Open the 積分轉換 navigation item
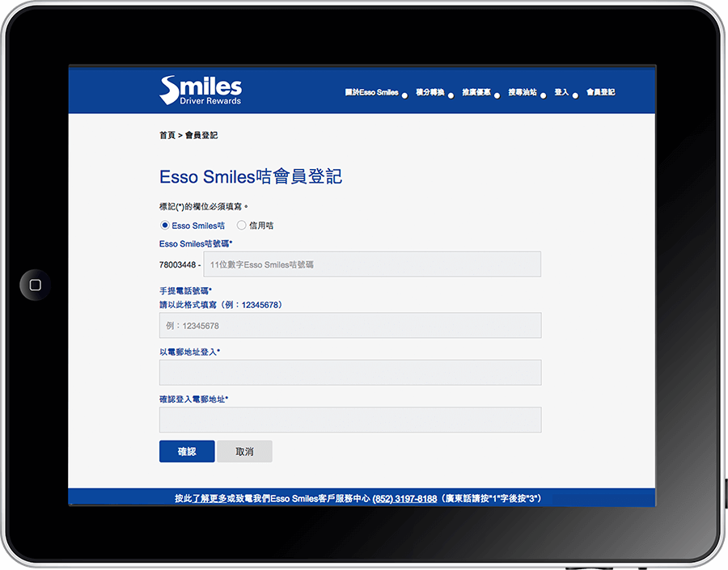The height and width of the screenshot is (570, 728). (x=430, y=92)
